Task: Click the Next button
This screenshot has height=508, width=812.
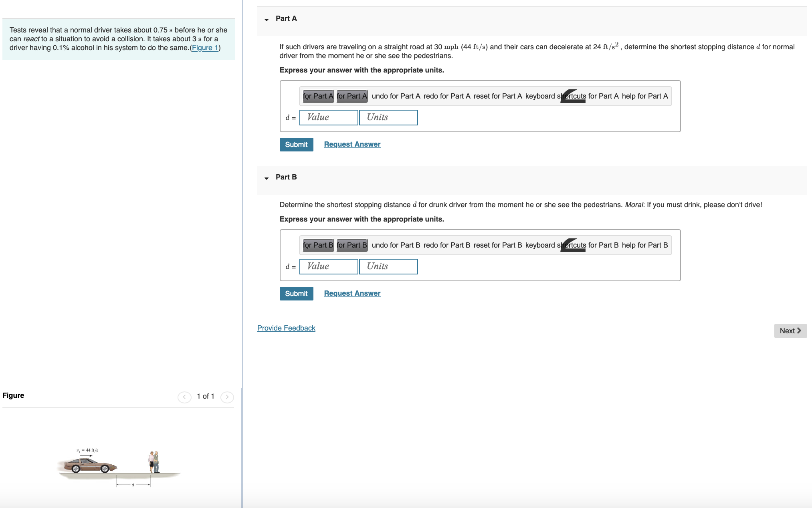Action: [x=790, y=331]
